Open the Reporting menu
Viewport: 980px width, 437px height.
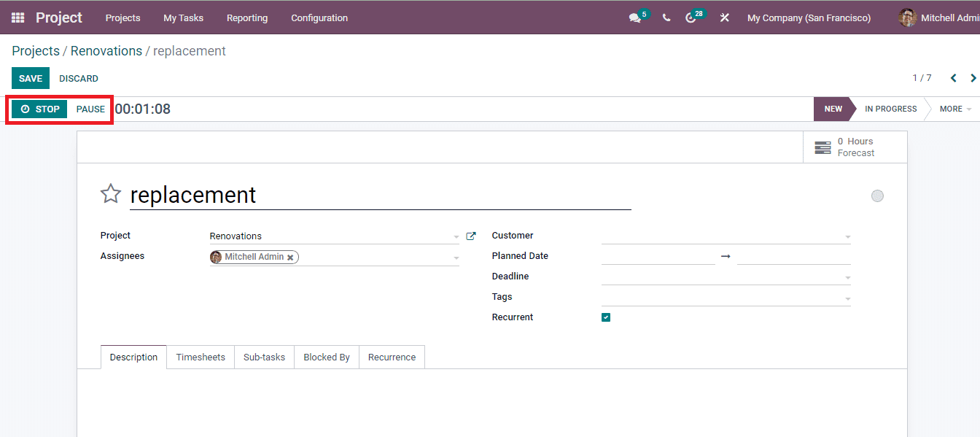247,18
